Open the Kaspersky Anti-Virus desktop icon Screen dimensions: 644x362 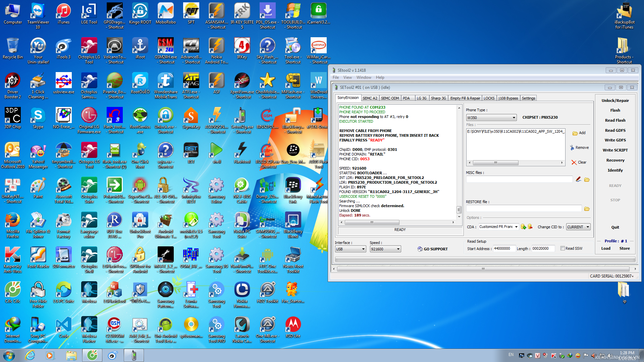(x=13, y=260)
